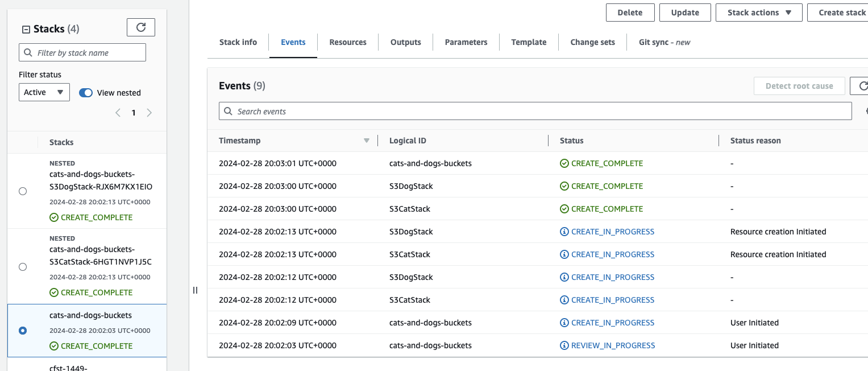The height and width of the screenshot is (371, 868).
Task: Open the Active filter status dropdown
Action: (x=44, y=92)
